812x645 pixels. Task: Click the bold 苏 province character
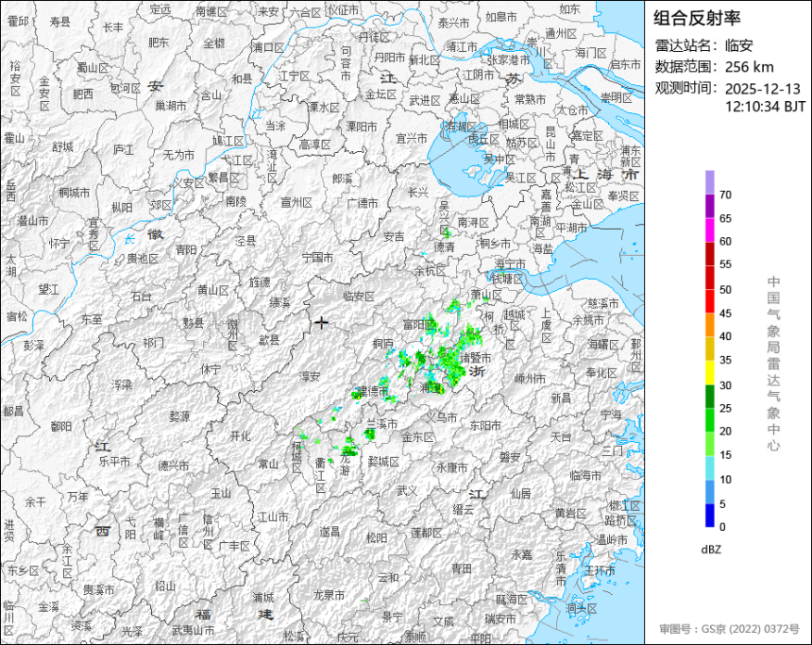click(514, 78)
